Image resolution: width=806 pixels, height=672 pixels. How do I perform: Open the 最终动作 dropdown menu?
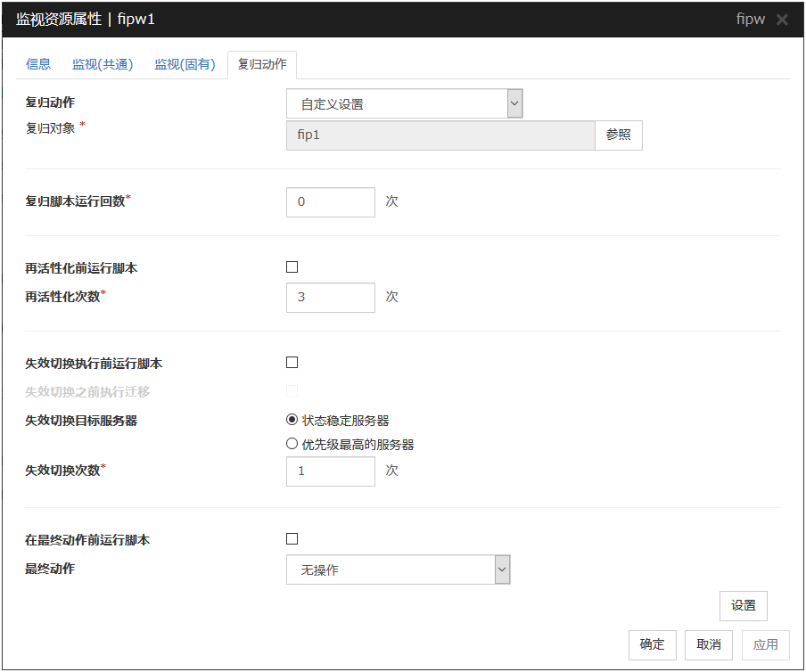[398, 570]
